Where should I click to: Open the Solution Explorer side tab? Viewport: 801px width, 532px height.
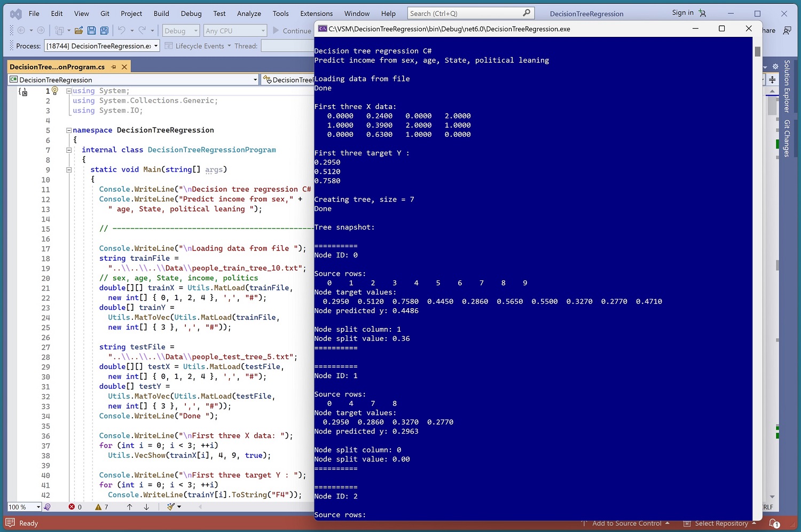click(x=787, y=86)
